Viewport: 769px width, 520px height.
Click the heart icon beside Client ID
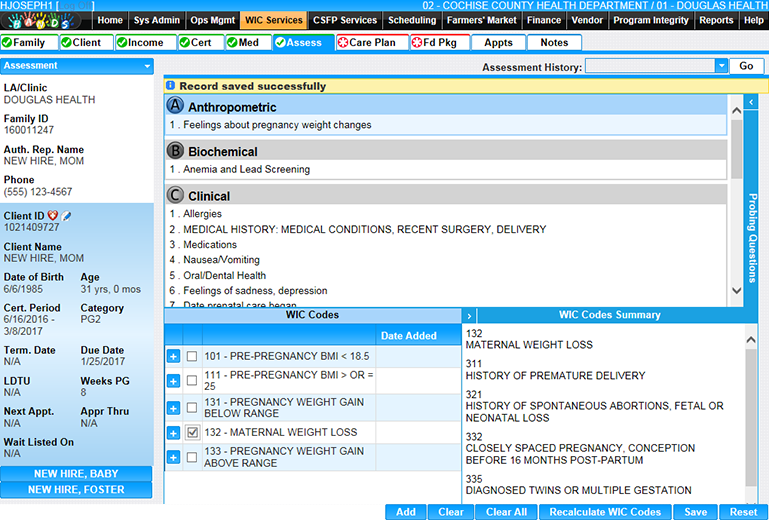pos(53,216)
